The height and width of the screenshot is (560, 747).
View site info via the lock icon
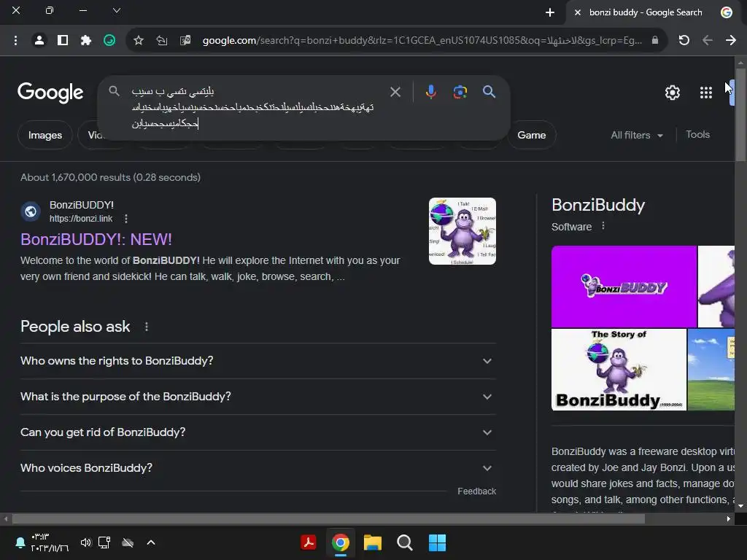pyautogui.click(x=655, y=41)
